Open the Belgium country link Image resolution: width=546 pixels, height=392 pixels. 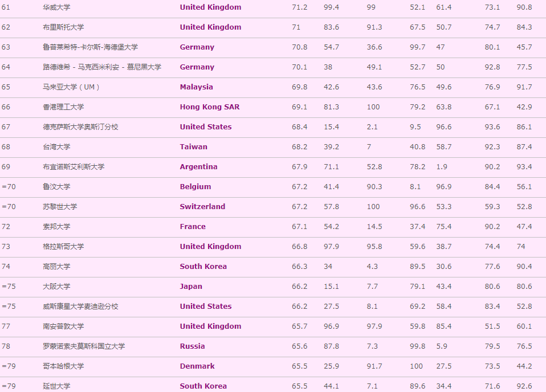pos(195,187)
